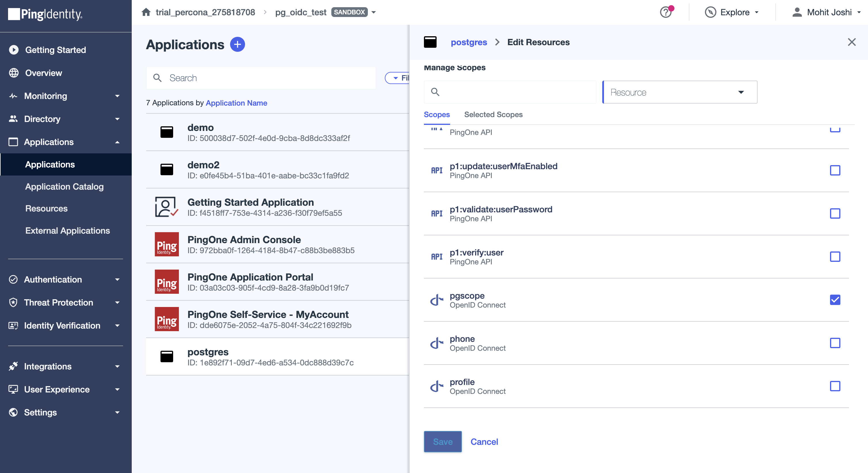Image resolution: width=868 pixels, height=473 pixels.
Task: Uncheck the pgscope scope checkbox
Action: coord(835,300)
